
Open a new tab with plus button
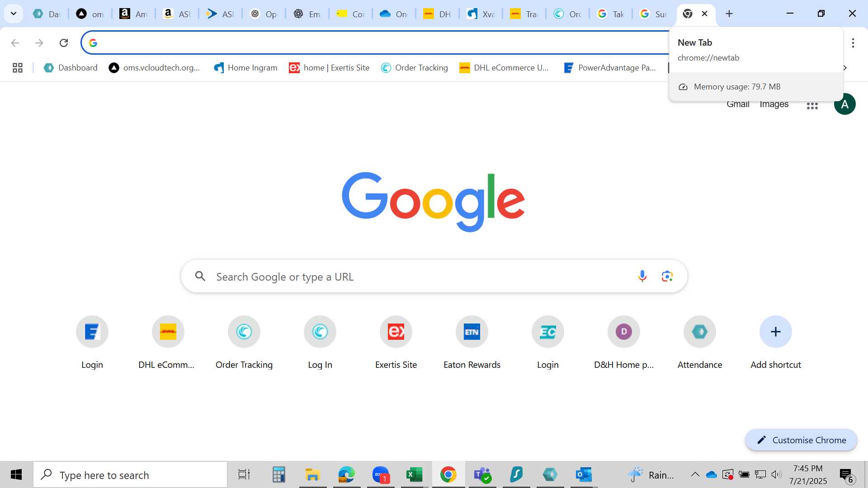[x=729, y=14]
